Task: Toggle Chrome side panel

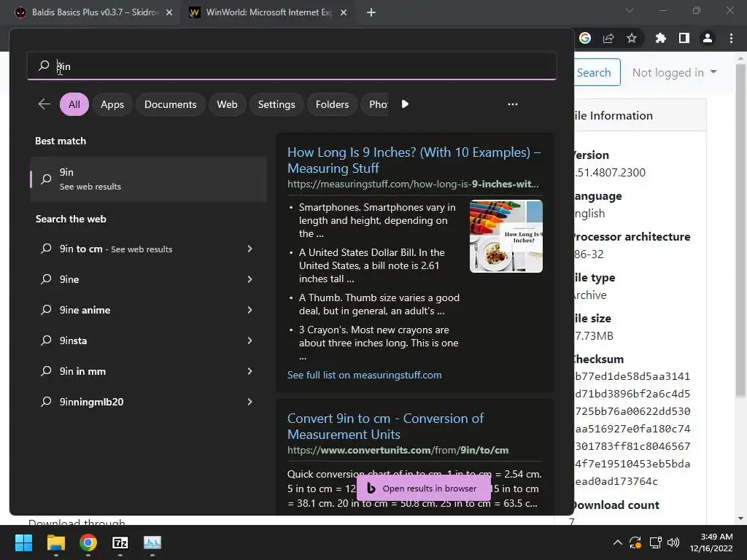Action: coord(684,38)
